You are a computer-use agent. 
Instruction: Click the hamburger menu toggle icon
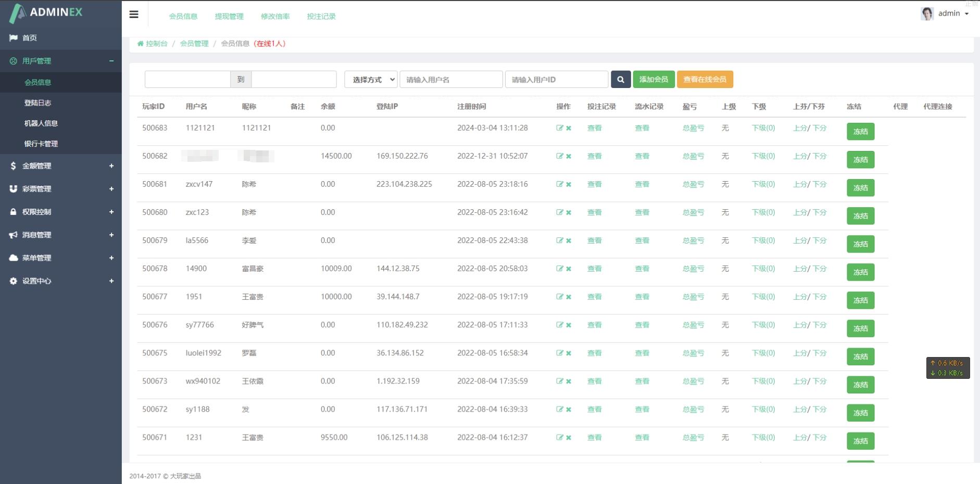(134, 15)
